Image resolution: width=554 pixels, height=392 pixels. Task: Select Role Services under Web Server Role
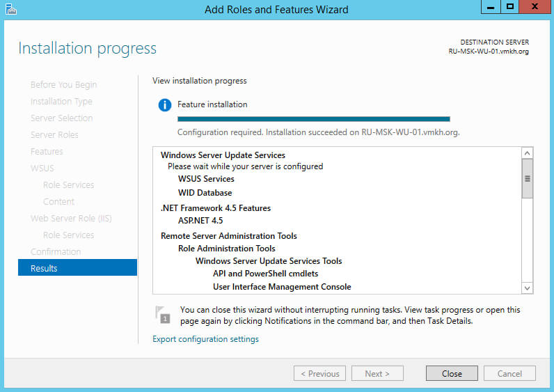click(x=68, y=235)
